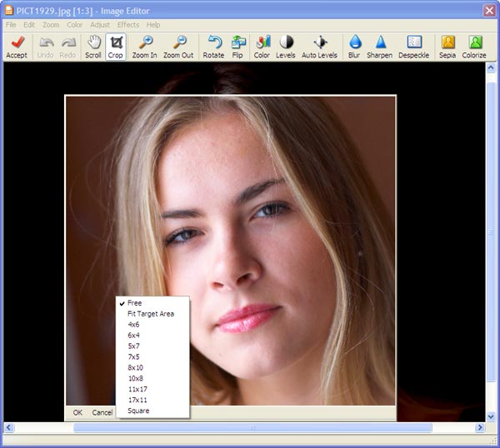Select the Square crop ratio

[x=152, y=411]
